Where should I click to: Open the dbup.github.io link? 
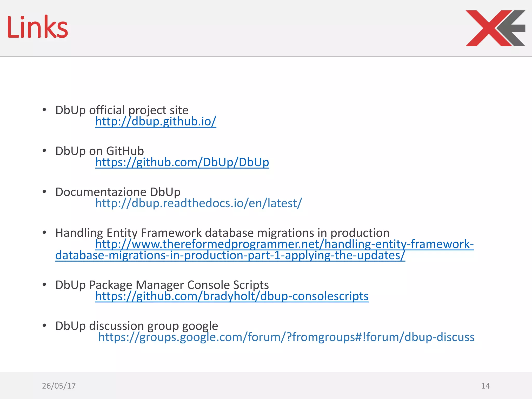(x=156, y=121)
